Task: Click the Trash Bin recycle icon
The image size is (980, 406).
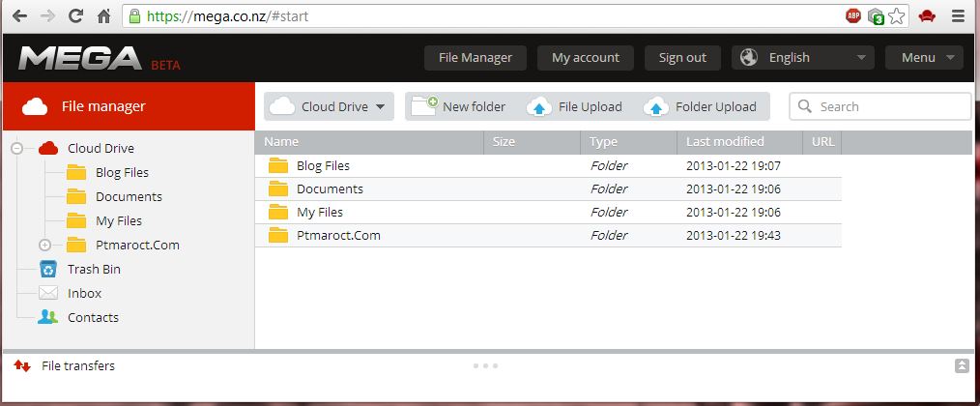Action: pos(48,269)
